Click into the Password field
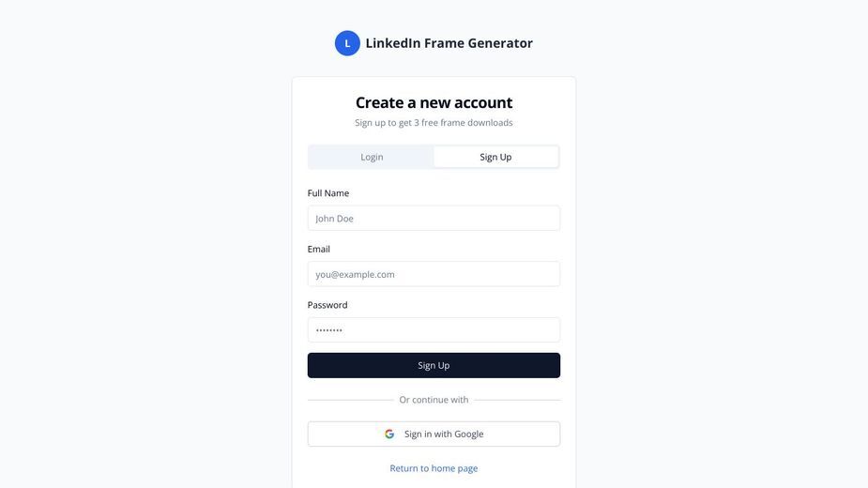Image resolution: width=868 pixels, height=488 pixels. [x=434, y=330]
